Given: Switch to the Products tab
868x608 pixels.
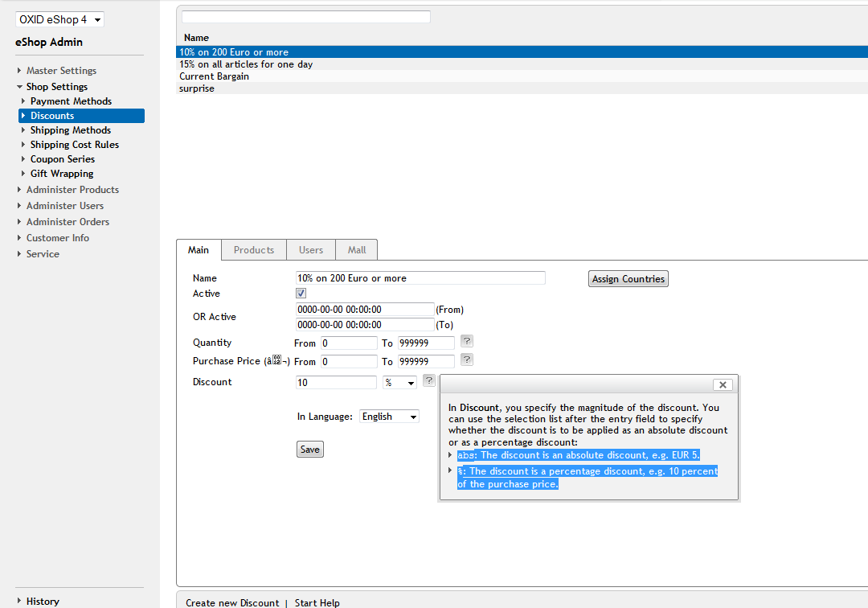Looking at the screenshot, I should pos(254,250).
